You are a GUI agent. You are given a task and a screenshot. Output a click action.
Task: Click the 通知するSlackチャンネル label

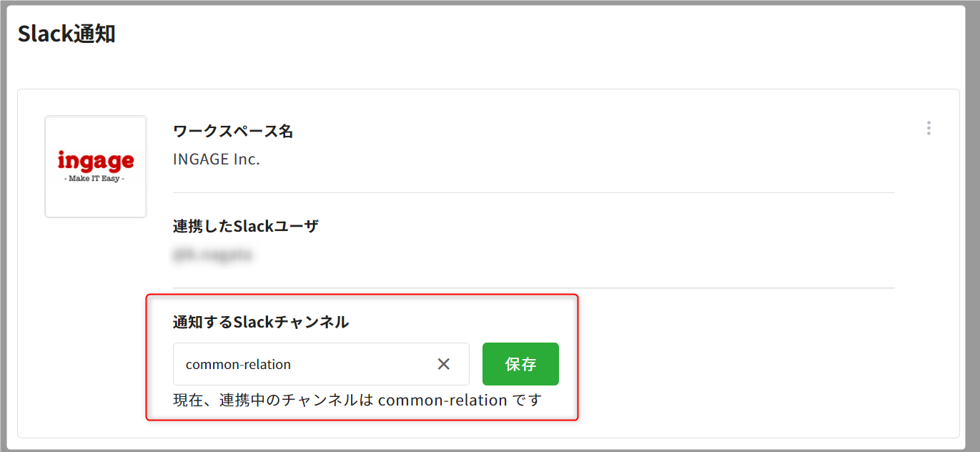click(x=261, y=322)
